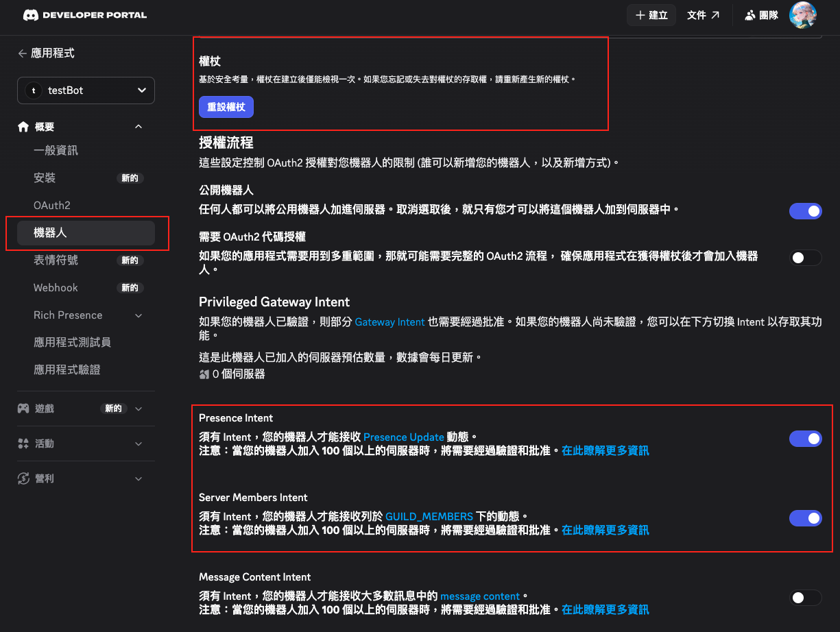Open the testBot application dropdown
840x632 pixels.
pos(86,90)
